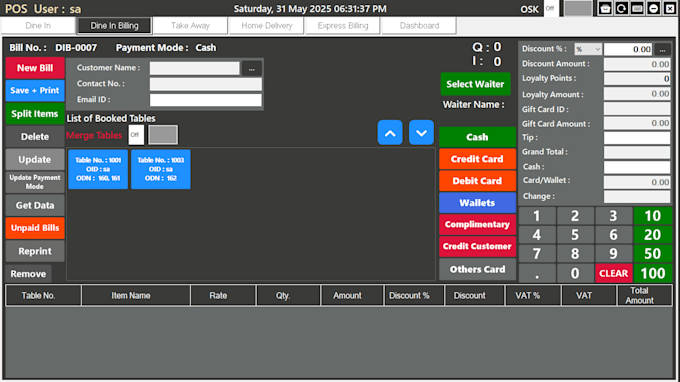Tap the green quick cash 10 key
The height and width of the screenshot is (382, 680).
(x=653, y=216)
